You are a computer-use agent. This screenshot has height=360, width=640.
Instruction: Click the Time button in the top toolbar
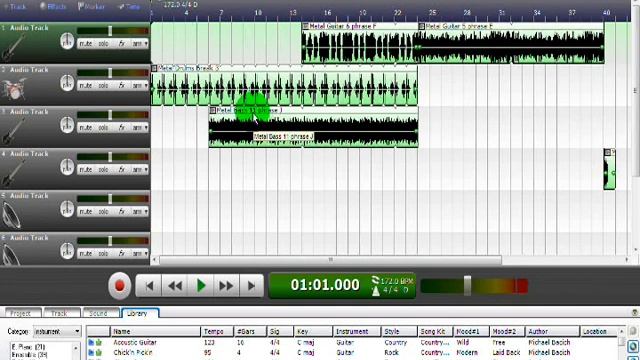click(129, 7)
